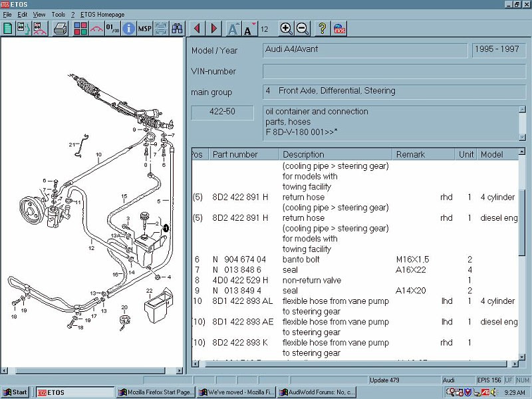Click the 422-50 subgroup button
Screen dimensions: 532x399
pos(222,112)
